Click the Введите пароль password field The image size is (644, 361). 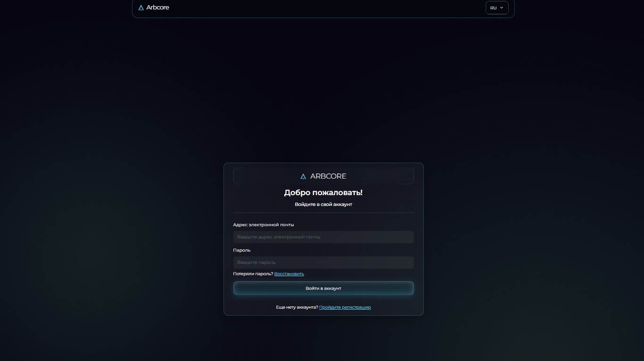pos(323,263)
